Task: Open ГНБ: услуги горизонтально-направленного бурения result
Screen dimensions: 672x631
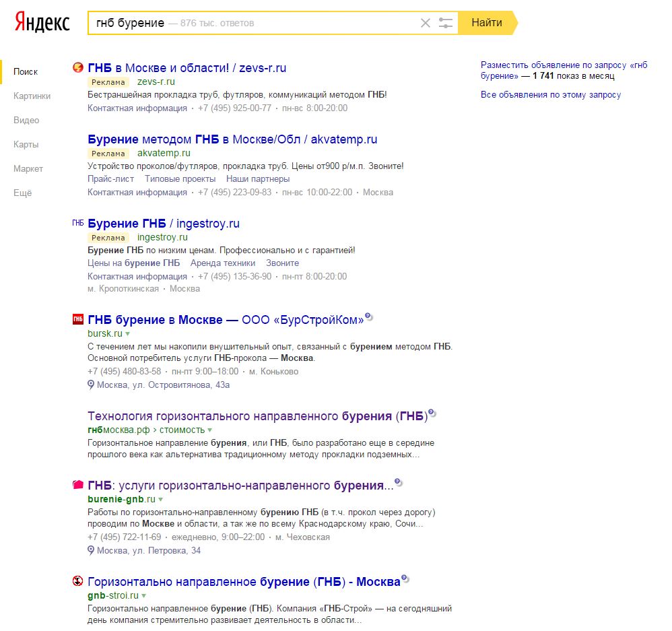Action: point(240,486)
